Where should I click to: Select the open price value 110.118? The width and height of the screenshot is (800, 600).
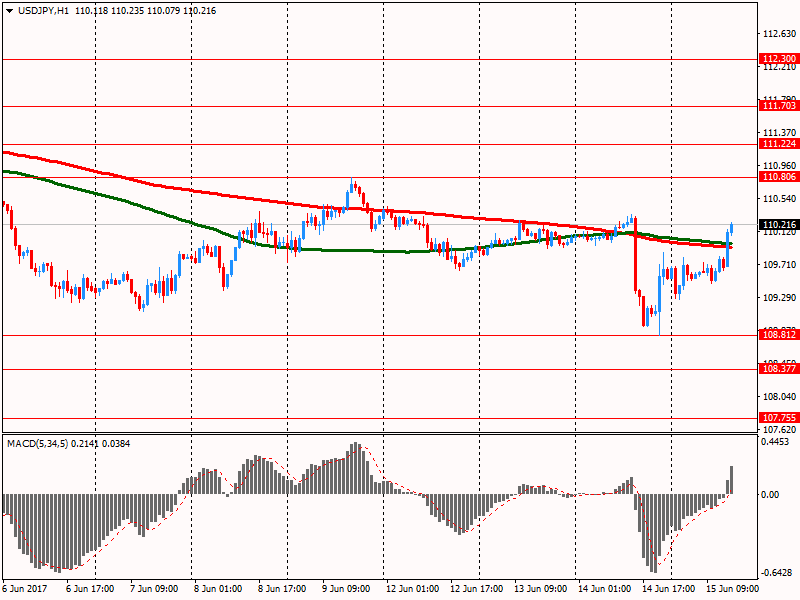pos(91,11)
